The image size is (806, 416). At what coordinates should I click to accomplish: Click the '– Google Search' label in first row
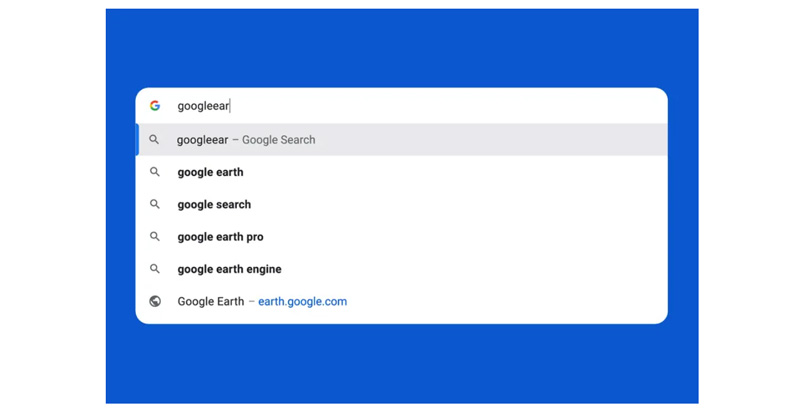tap(274, 140)
